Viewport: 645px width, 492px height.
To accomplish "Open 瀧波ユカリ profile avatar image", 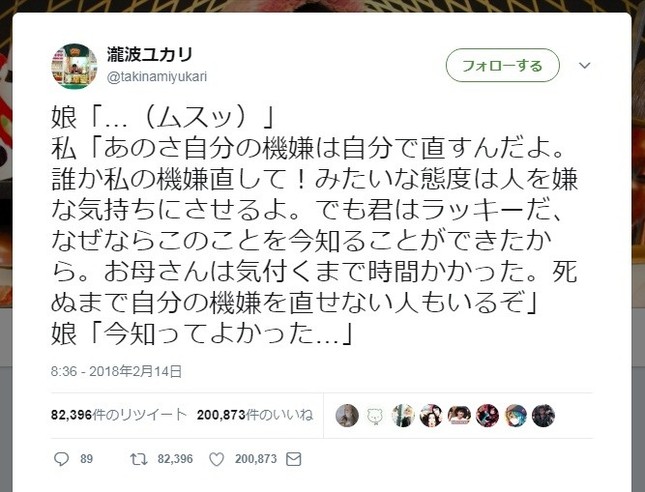I will pyautogui.click(x=74, y=66).
